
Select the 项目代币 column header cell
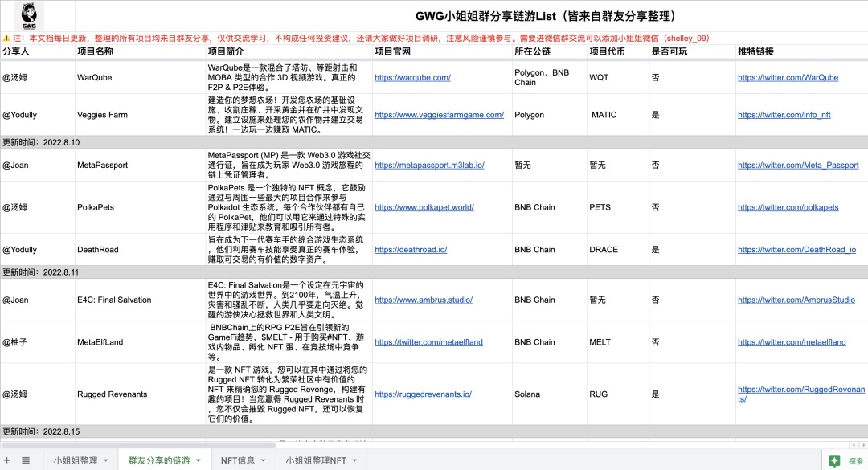pyautogui.click(x=618, y=51)
